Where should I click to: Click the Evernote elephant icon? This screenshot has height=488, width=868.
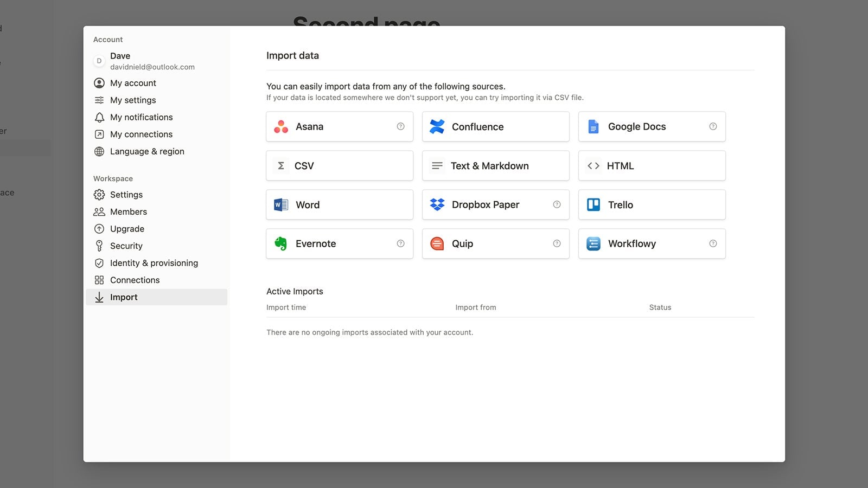point(281,244)
